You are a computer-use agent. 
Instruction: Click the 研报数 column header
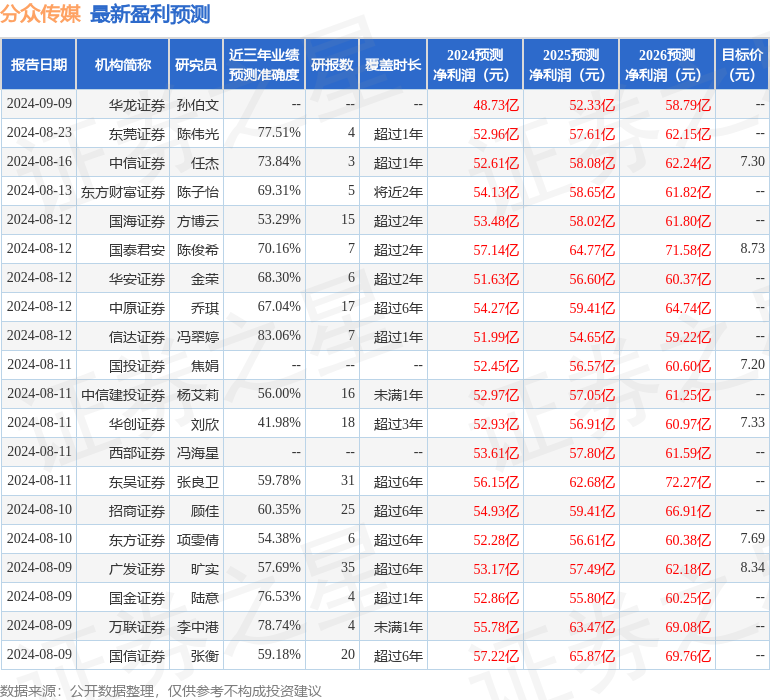point(332,65)
